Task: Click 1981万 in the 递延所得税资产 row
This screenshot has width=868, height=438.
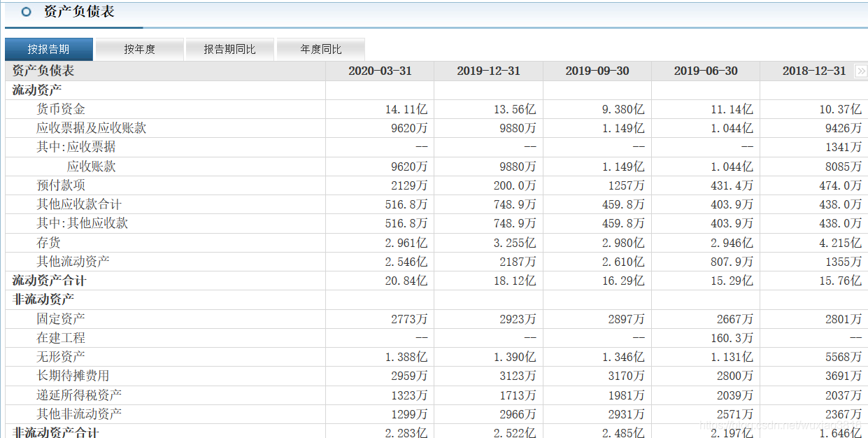Action: pyautogui.click(x=627, y=396)
